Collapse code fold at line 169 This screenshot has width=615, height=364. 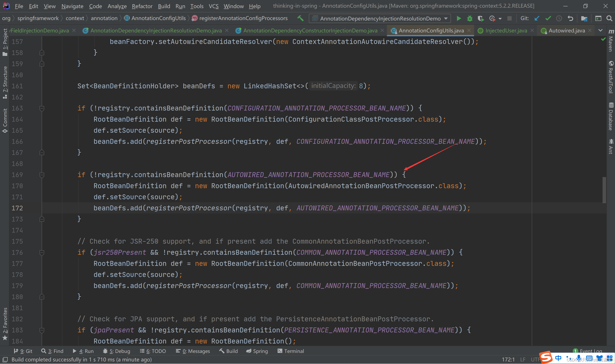tap(42, 175)
